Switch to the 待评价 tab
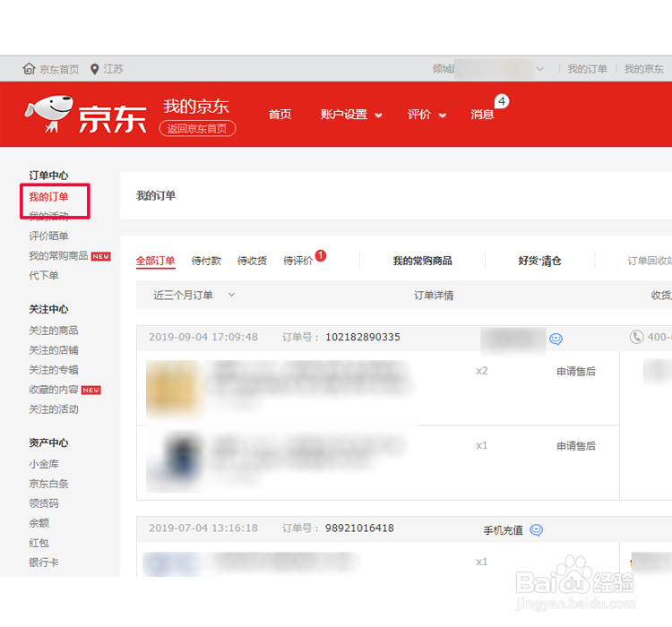Image resolution: width=672 pixels, height=627 pixels. pyautogui.click(x=297, y=261)
